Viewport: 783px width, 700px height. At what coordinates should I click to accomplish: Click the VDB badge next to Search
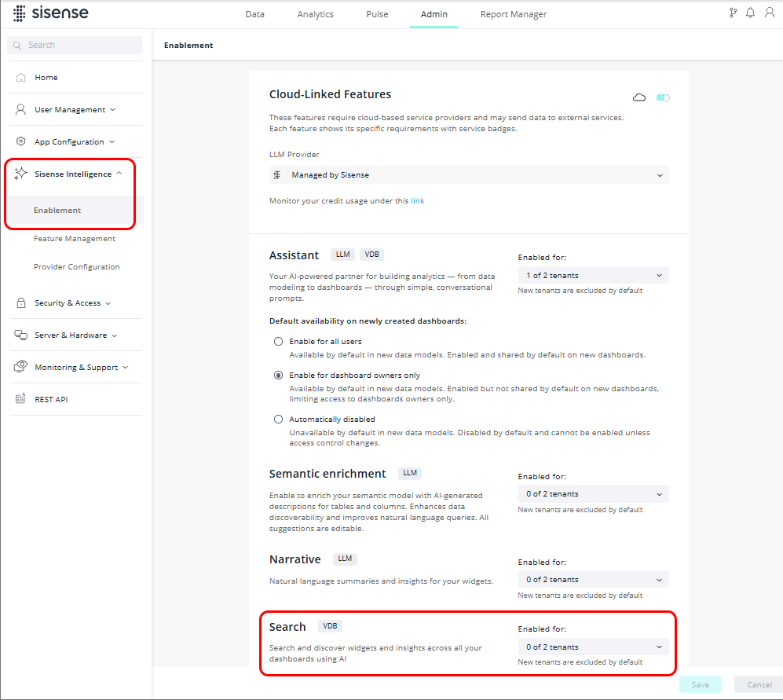pyautogui.click(x=330, y=626)
